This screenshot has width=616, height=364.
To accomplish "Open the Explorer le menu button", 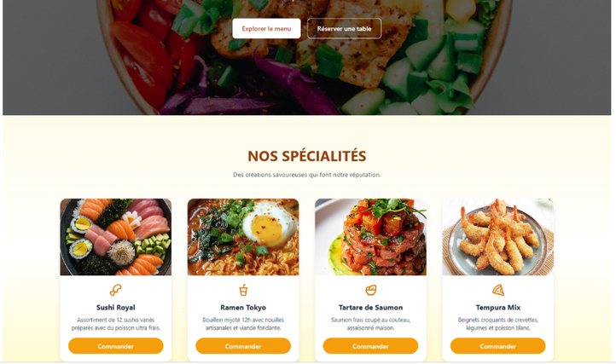I will [x=266, y=29].
